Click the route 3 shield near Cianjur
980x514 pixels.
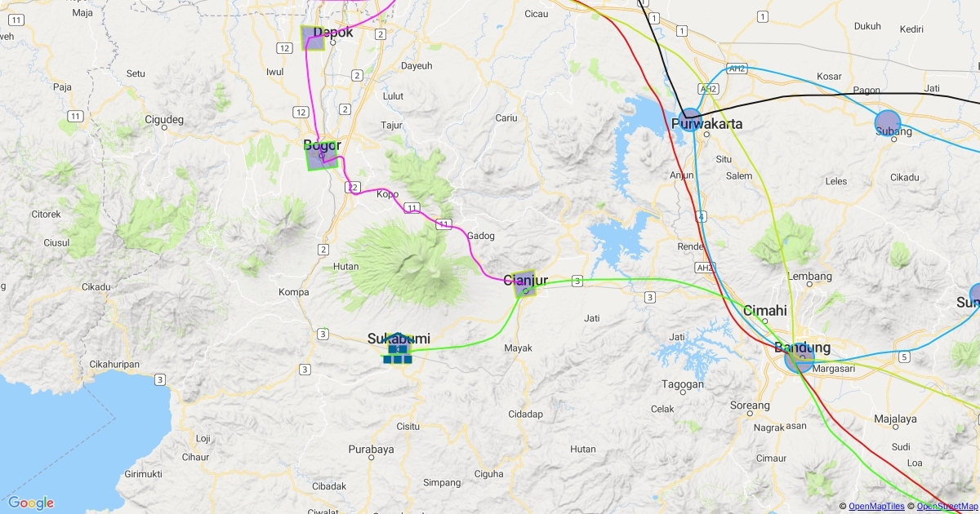pos(577,281)
